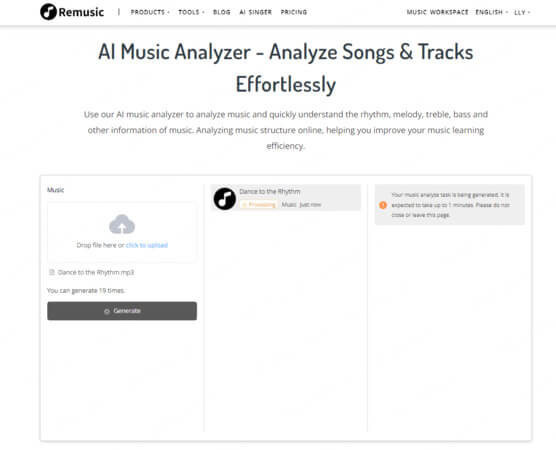Select the Dance to the Rhythm track entry
This screenshot has height=450, width=556.
pyautogui.click(x=285, y=198)
